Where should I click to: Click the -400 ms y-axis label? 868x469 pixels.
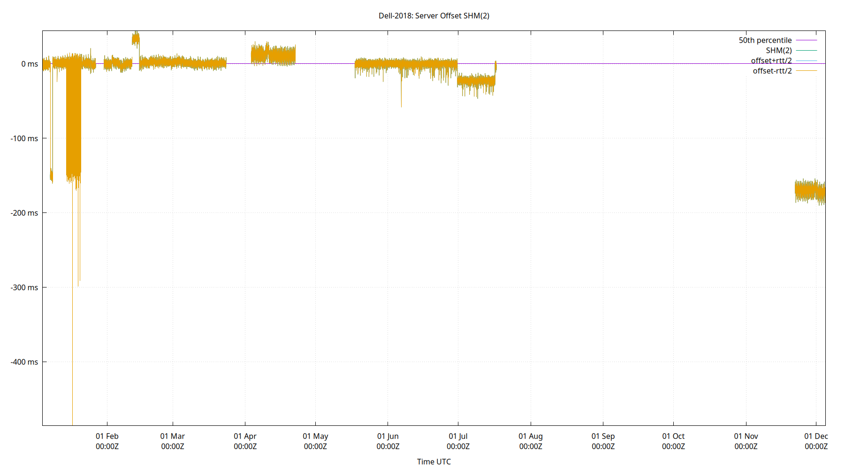coord(25,362)
